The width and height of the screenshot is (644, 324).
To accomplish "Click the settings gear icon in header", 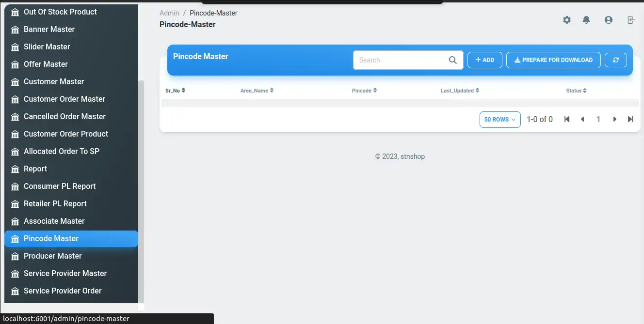I will pyautogui.click(x=567, y=20).
